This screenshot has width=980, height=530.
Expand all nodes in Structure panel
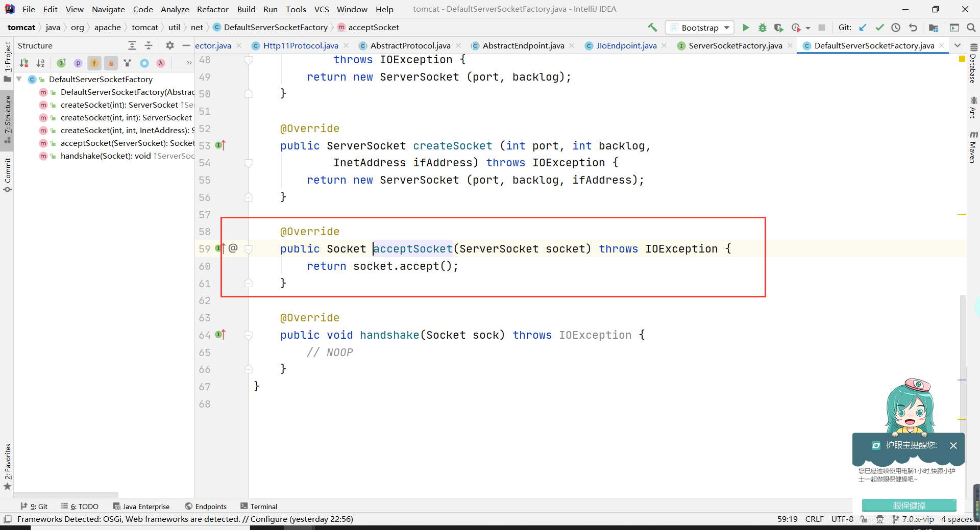[132, 45]
